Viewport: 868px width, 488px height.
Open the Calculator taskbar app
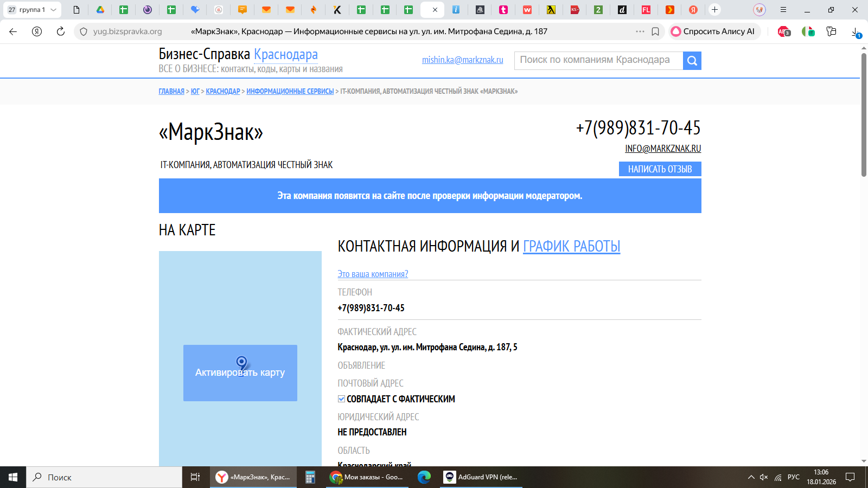[x=310, y=477]
